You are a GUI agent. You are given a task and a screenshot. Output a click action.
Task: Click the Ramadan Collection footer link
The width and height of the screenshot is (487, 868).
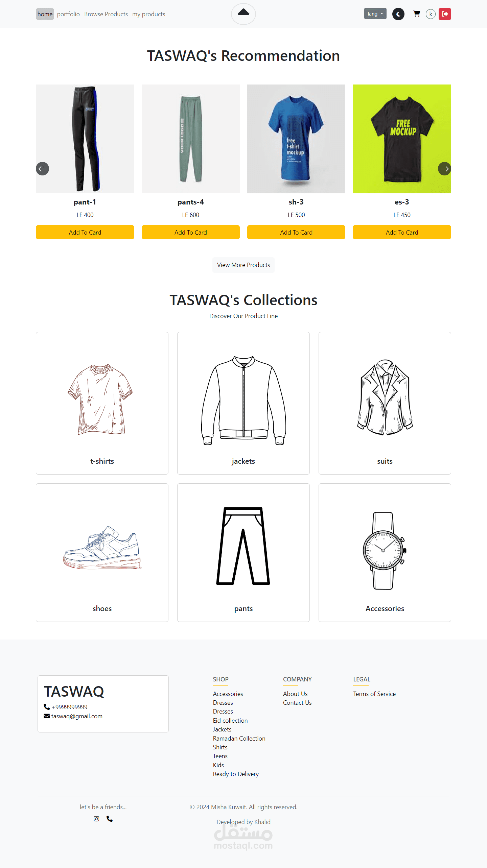tap(239, 738)
